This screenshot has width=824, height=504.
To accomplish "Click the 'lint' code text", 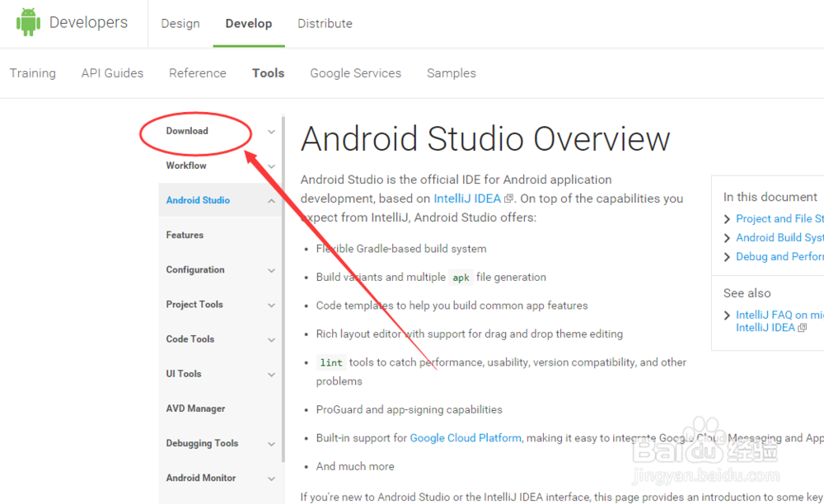I will pyautogui.click(x=331, y=363).
